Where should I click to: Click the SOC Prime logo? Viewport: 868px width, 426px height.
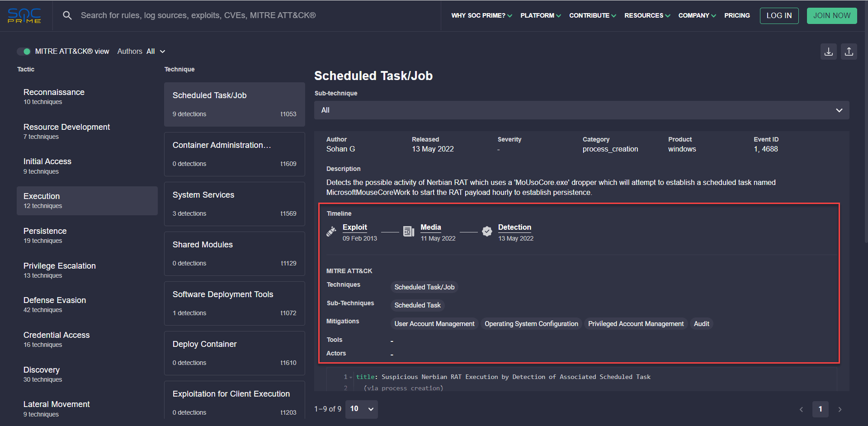24,15
